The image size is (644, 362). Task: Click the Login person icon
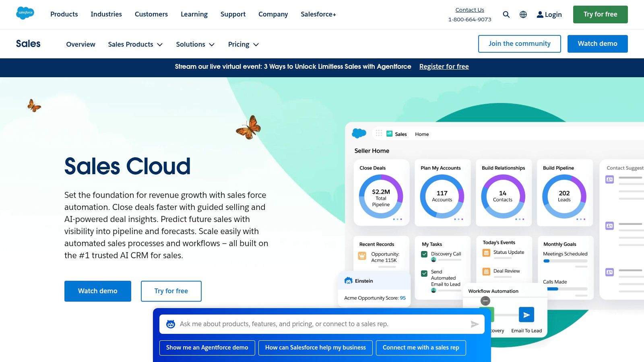[x=540, y=14]
